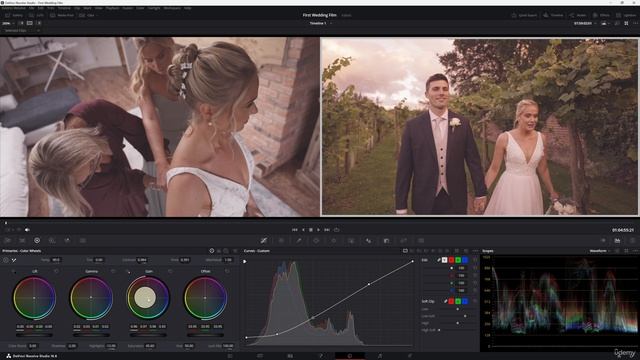Screen dimensions: 640x360
Task: Open the Magic Mask palette
Action: (351, 240)
